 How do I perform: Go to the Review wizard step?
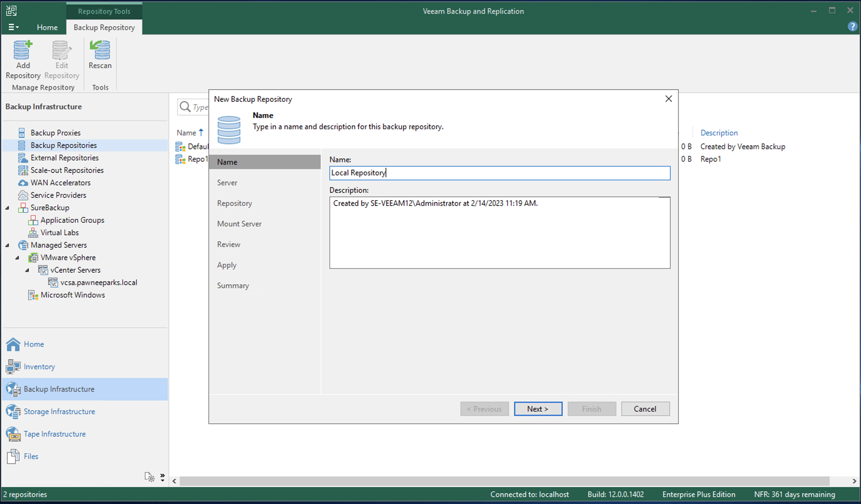tap(229, 244)
